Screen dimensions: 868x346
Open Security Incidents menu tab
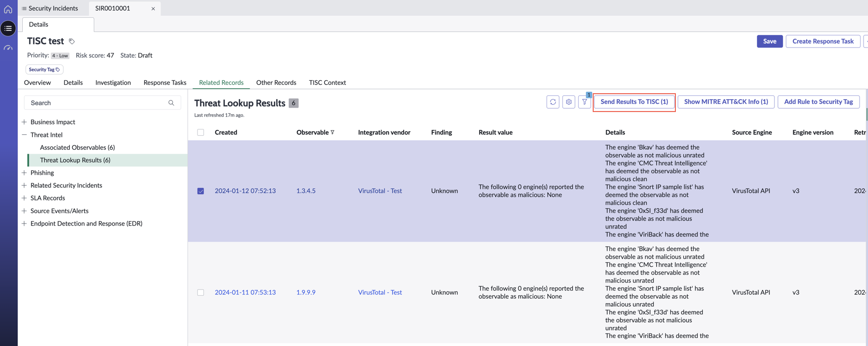tap(50, 8)
